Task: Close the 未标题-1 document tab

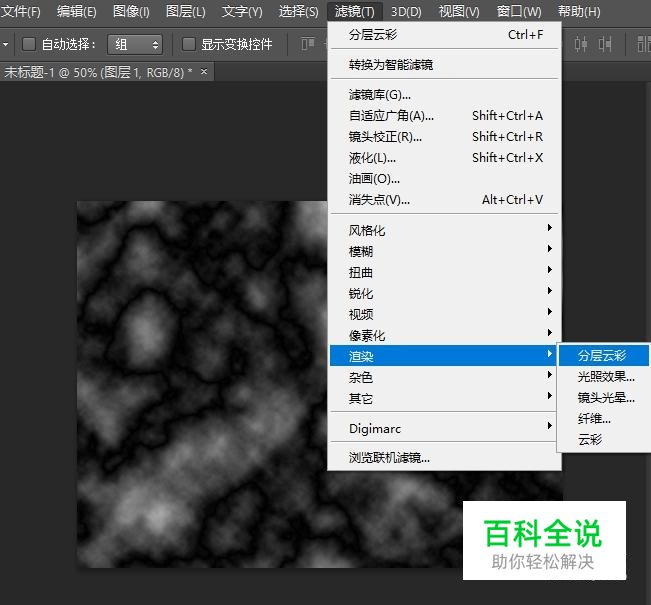Action: coord(204,71)
